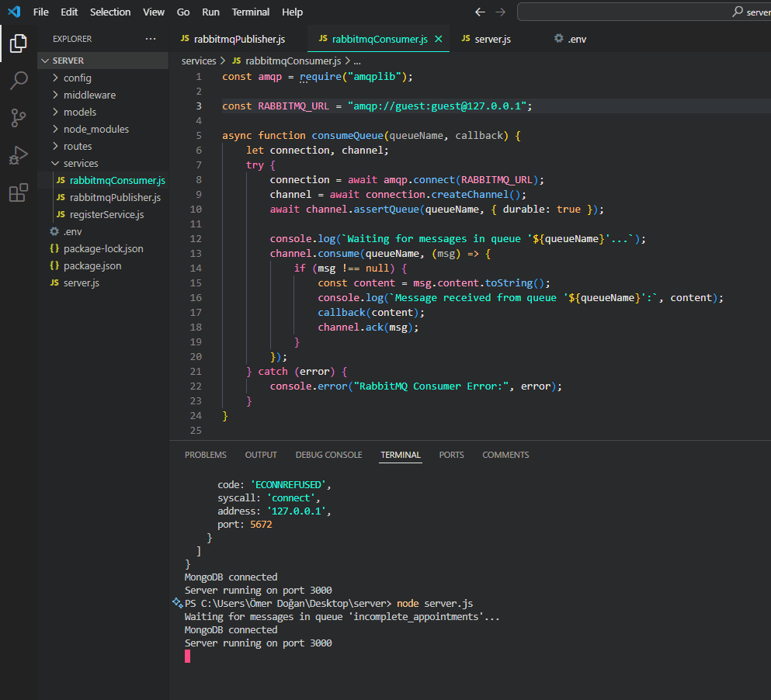Open the Search view in activity bar

(x=18, y=81)
